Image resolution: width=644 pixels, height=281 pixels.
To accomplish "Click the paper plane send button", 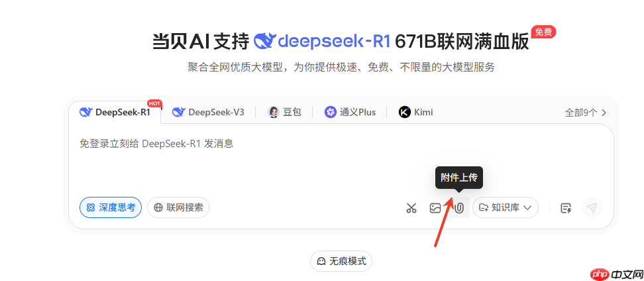I will tap(592, 207).
